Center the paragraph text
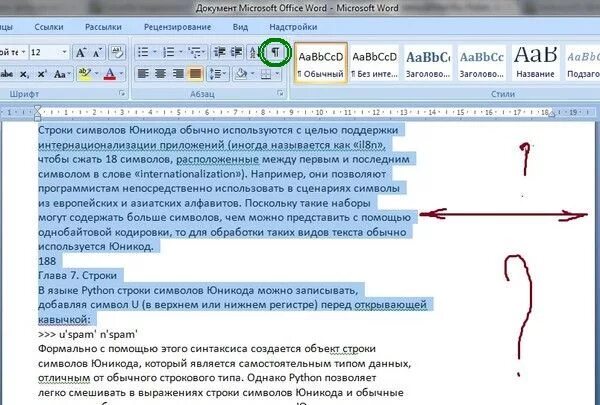 160,73
